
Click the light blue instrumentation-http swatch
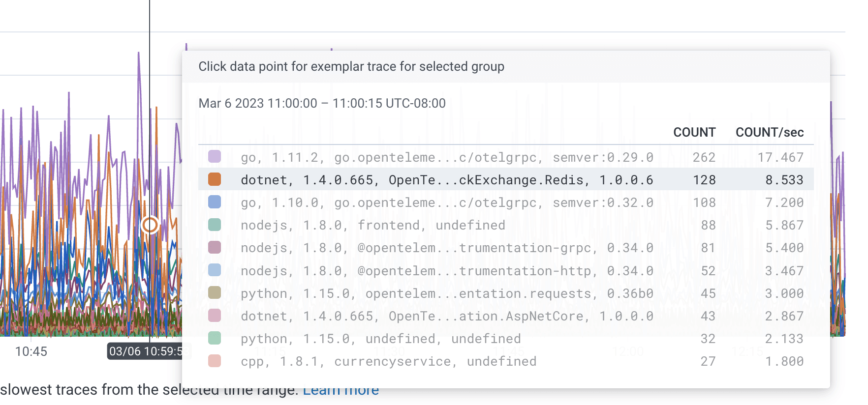215,270
